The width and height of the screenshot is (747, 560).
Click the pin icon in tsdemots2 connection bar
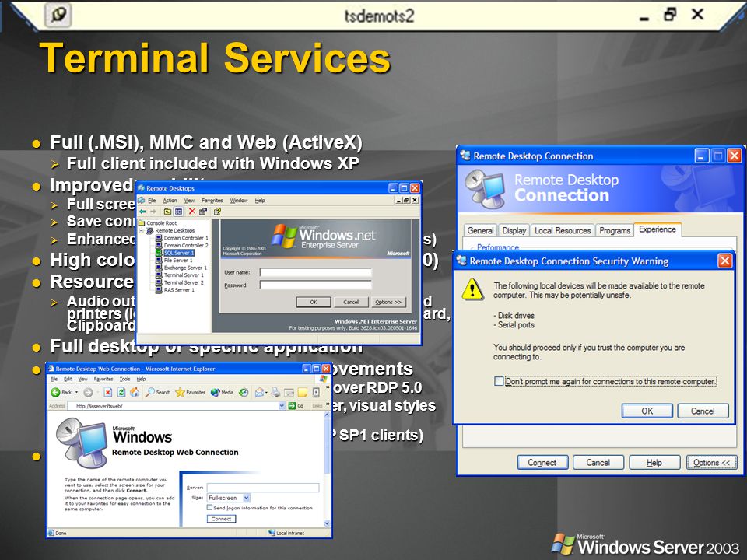(58, 14)
